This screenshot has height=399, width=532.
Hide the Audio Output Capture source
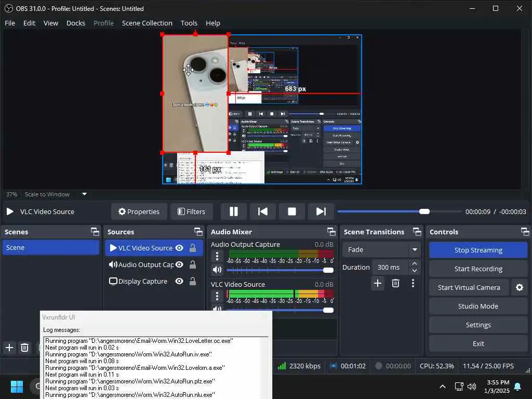(x=179, y=264)
